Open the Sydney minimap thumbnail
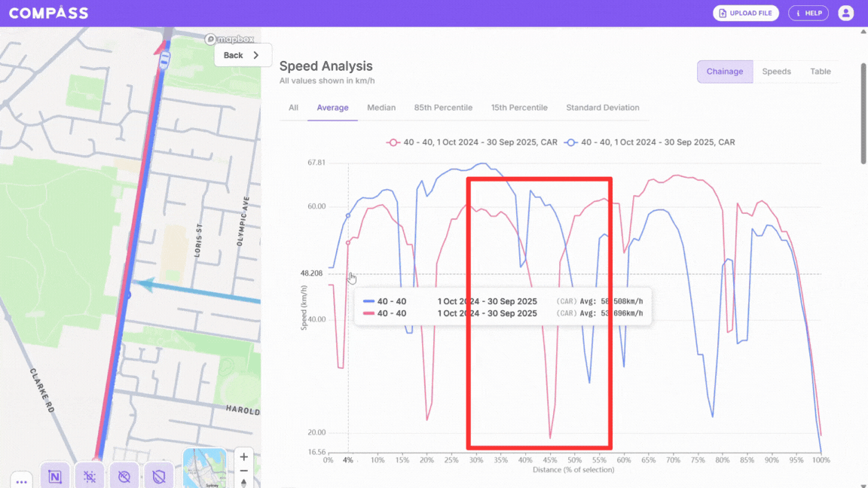Screen dimensions: 868x488 (x=204, y=468)
